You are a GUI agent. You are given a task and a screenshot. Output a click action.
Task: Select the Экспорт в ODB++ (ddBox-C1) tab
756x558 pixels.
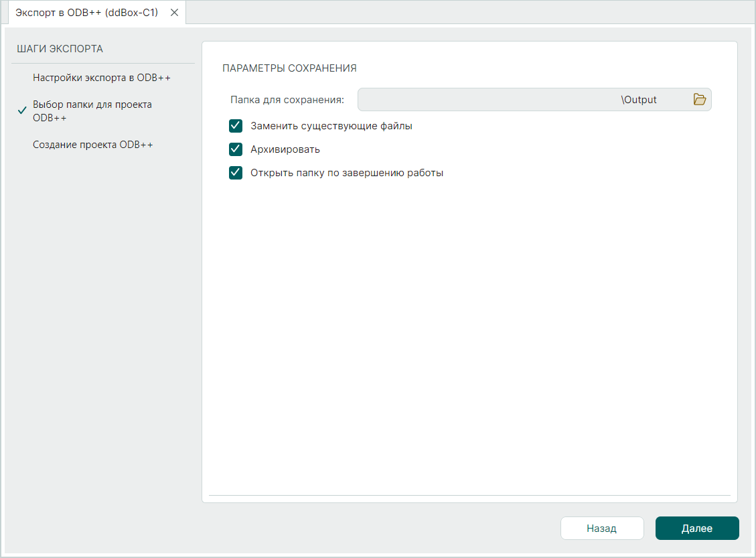tap(86, 13)
